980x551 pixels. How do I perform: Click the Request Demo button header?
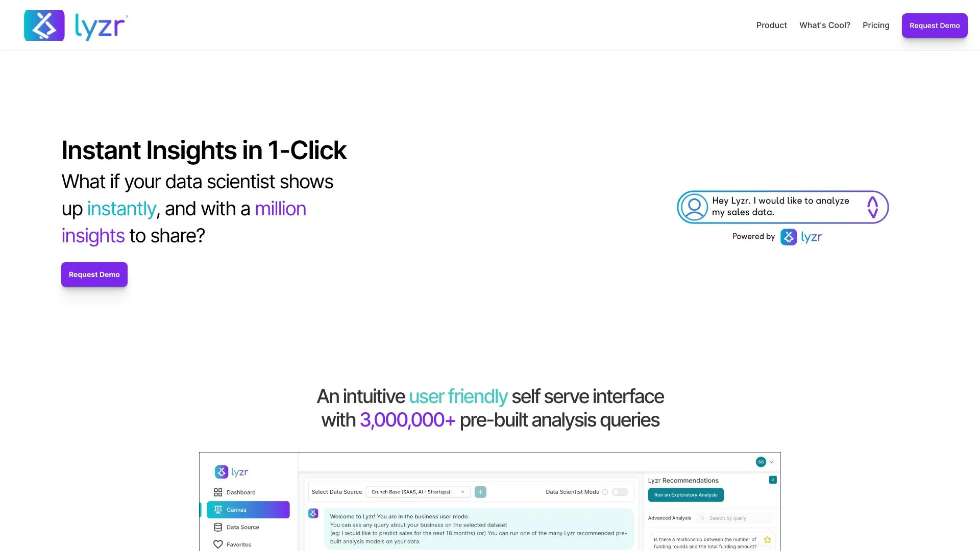934,25
